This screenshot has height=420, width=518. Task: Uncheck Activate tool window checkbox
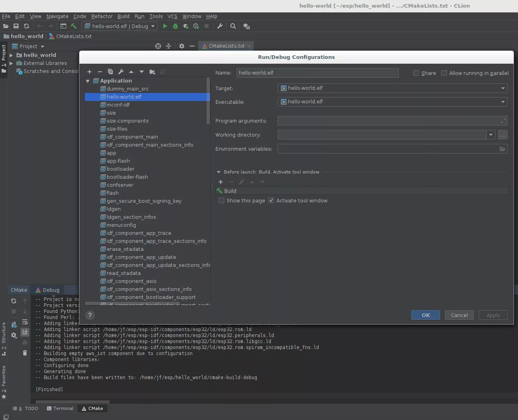click(x=271, y=200)
